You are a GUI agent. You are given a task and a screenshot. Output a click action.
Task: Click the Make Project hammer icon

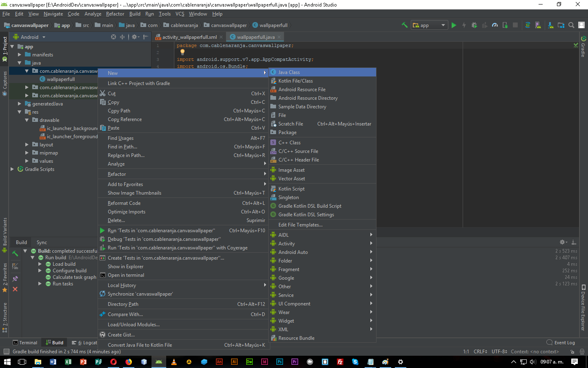pyautogui.click(x=405, y=25)
